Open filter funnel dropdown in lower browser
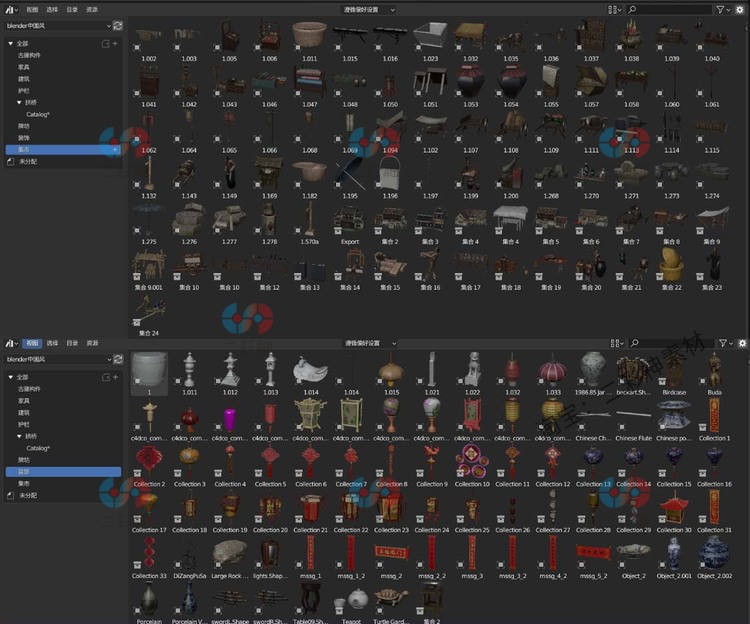Screen dimensions: 750x624 pos(725,343)
